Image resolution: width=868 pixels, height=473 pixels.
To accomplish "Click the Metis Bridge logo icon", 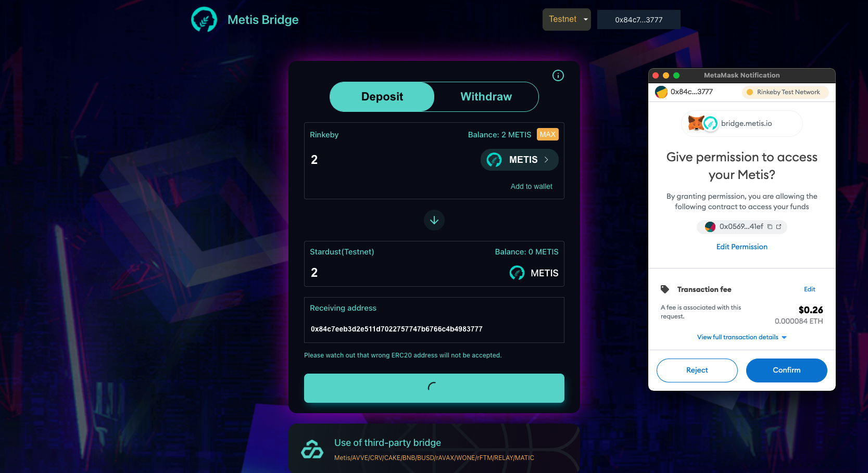I will 204,20.
